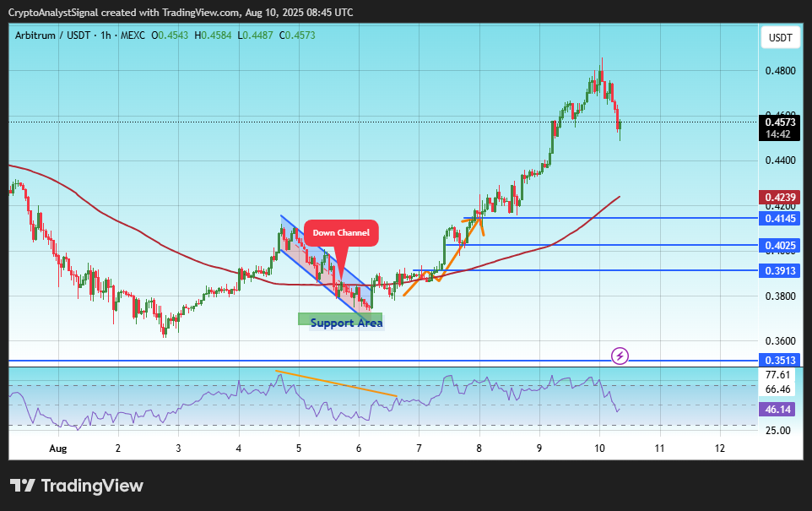Viewport: 812px width, 511px height.
Task: Click the purple lightning bolt event icon
Action: click(x=620, y=356)
